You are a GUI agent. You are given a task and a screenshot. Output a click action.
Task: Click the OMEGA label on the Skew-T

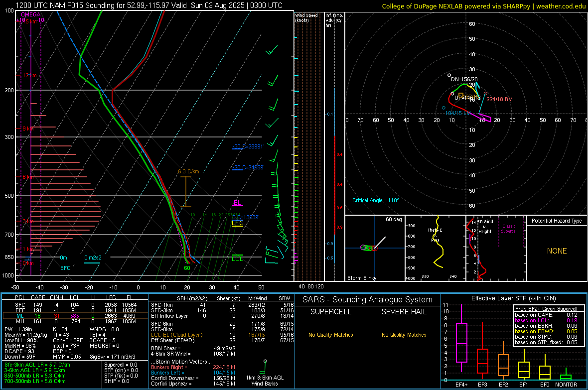coord(31,14)
